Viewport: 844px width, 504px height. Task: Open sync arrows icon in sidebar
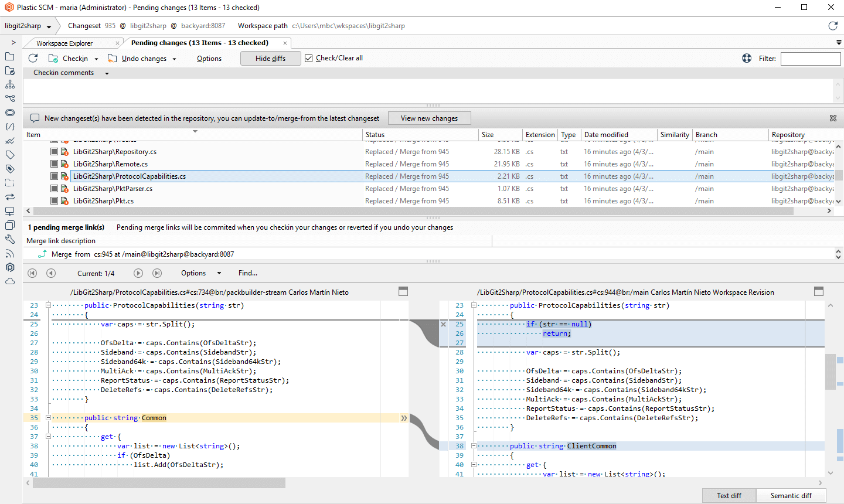tap(10, 197)
